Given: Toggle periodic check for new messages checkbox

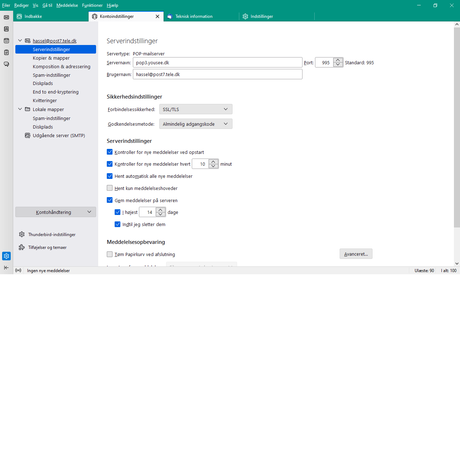Looking at the screenshot, I should pyautogui.click(x=110, y=164).
